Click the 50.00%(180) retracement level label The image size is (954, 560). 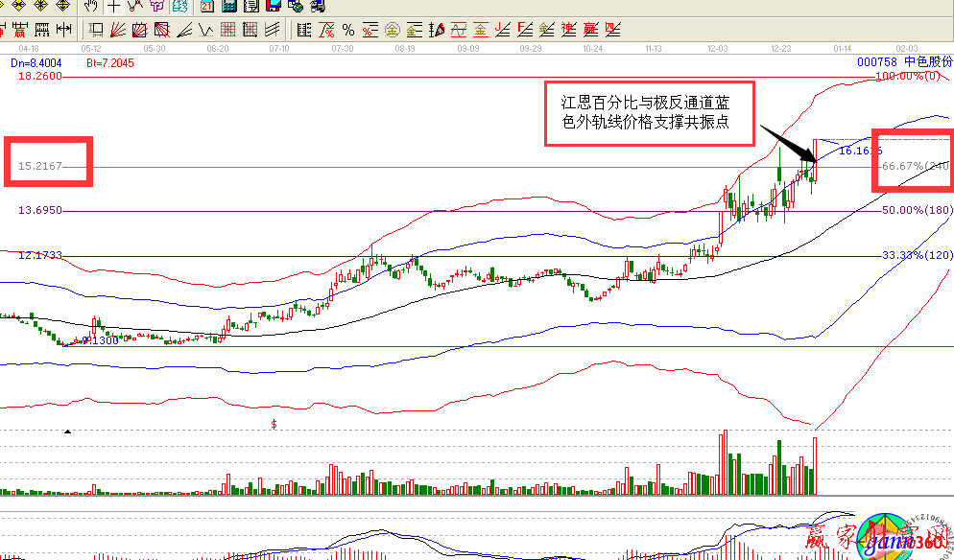pyautogui.click(x=916, y=210)
